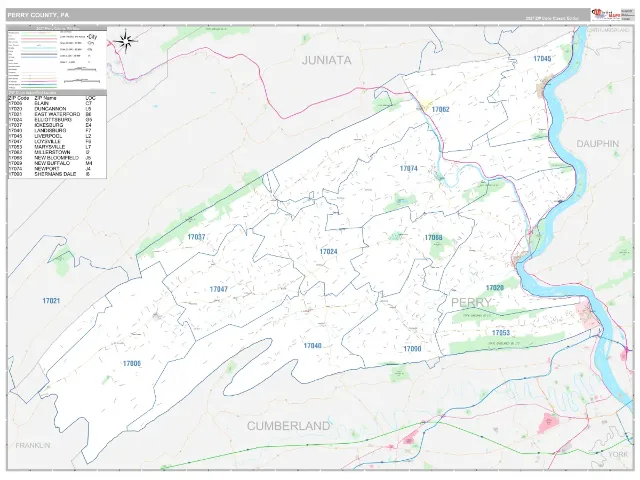This screenshot has height=480, width=640.
Task: Click the 'ZIP Name' column header
Action: [45, 98]
